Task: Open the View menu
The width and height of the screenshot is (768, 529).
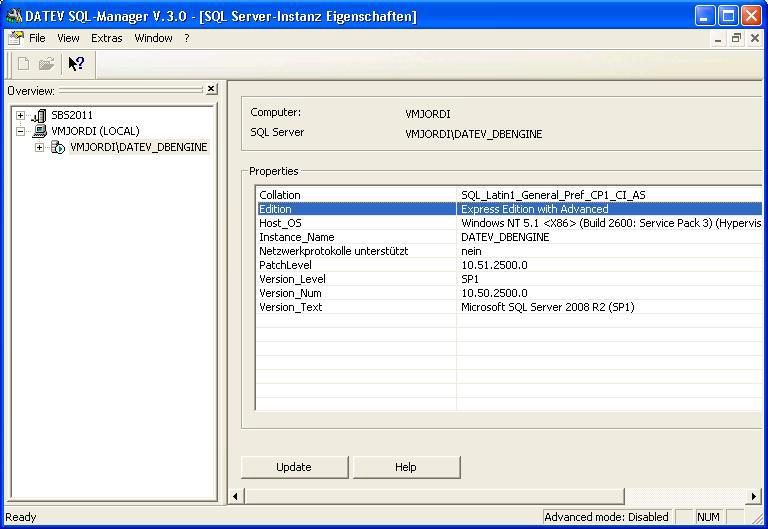Action: [x=68, y=38]
